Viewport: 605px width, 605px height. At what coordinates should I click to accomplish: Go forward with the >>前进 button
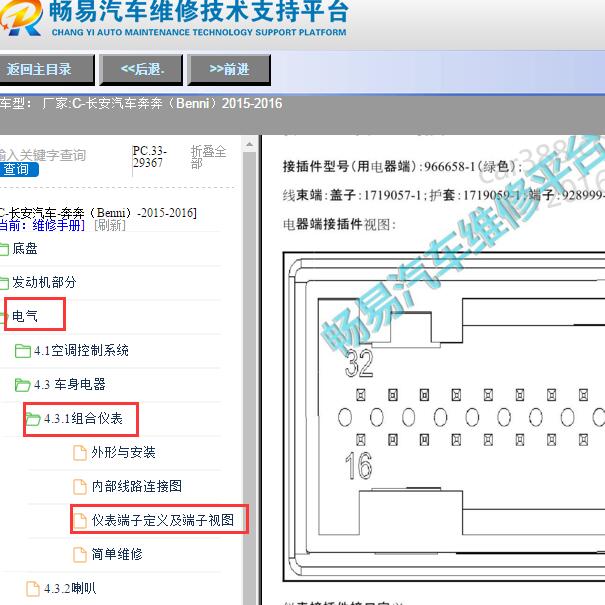(229, 69)
